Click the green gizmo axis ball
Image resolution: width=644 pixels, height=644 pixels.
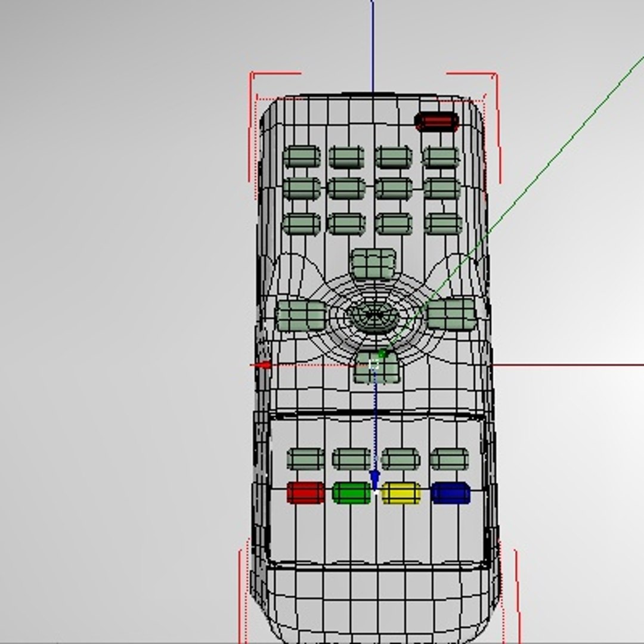pos(382,354)
